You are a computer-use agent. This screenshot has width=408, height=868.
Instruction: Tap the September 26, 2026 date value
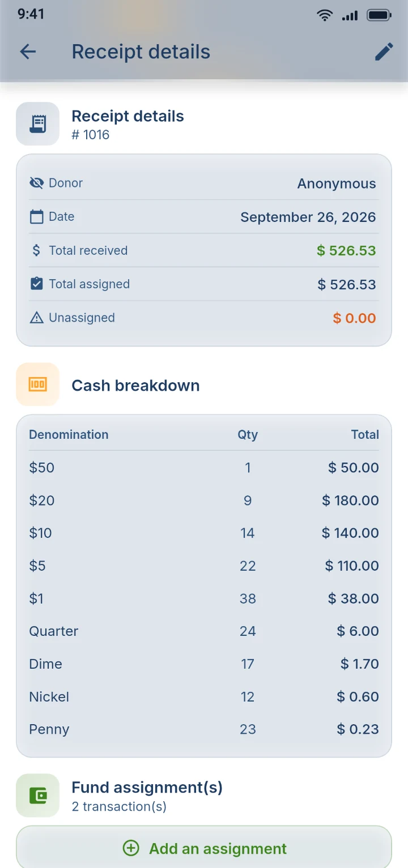pos(308,217)
